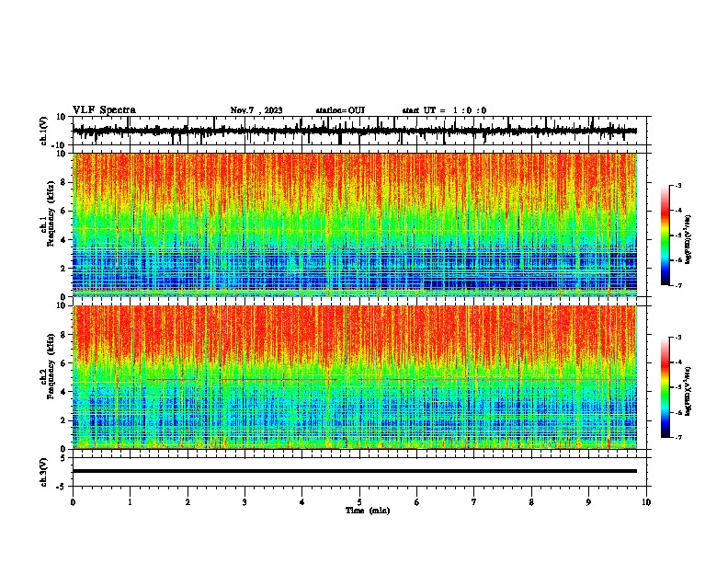
Task: Click the time axis tick label "1"
Action: [x=130, y=502]
